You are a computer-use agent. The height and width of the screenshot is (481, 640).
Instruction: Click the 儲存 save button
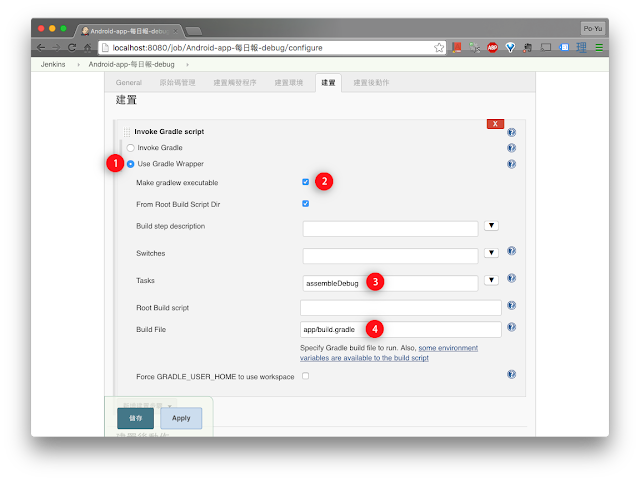coord(136,418)
